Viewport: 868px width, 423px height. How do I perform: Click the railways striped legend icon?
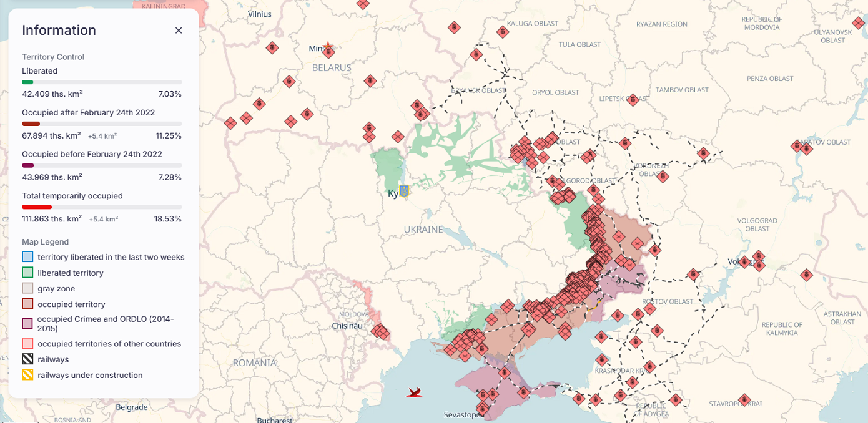point(27,359)
